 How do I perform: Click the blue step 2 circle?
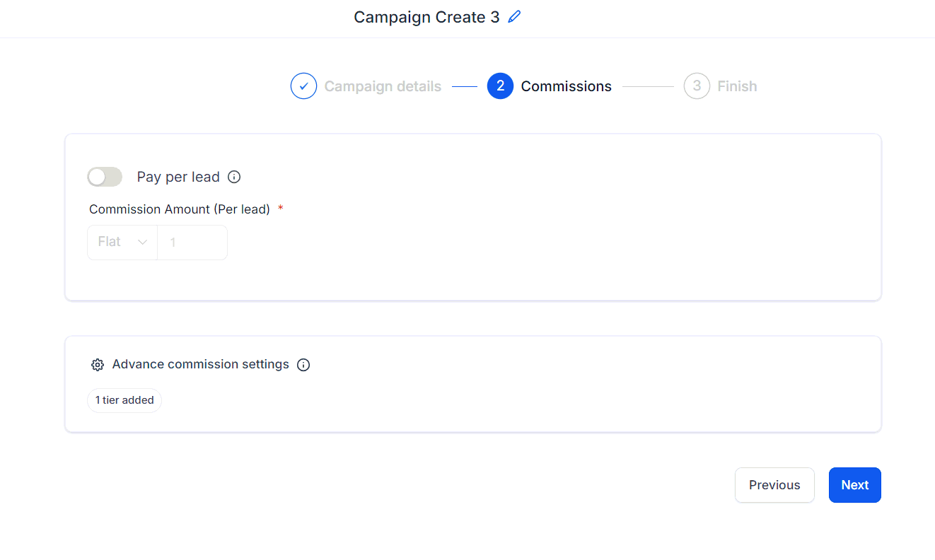tap(500, 86)
